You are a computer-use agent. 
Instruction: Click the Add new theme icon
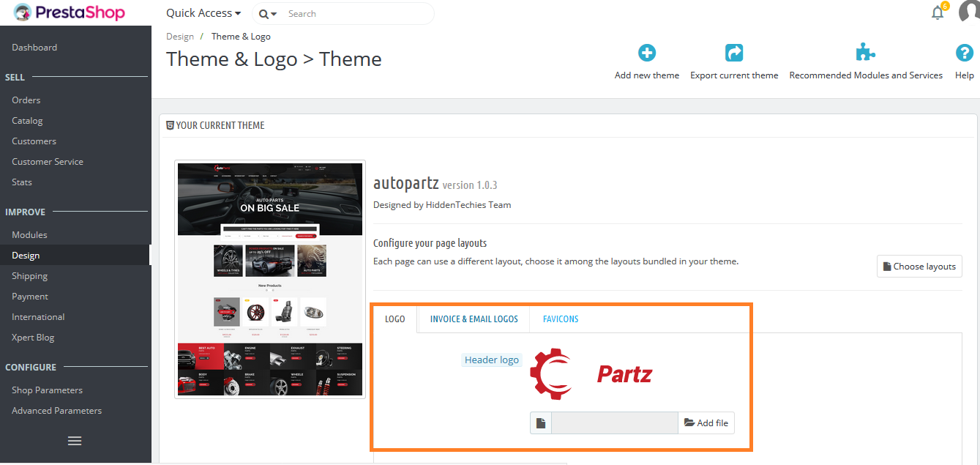coord(646,53)
